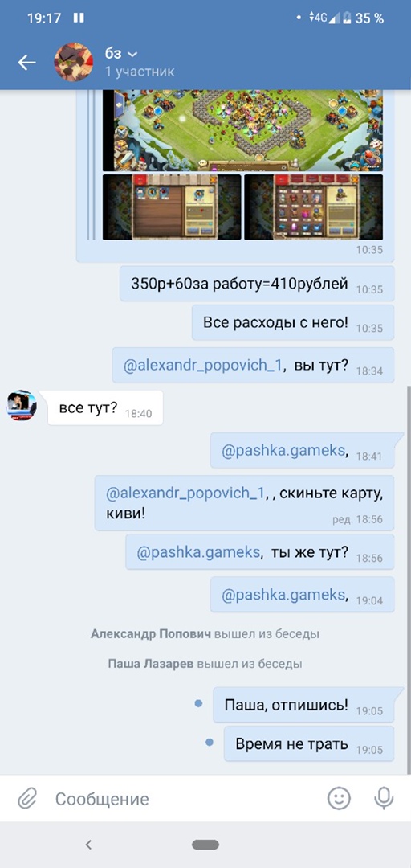Tap @alexandr_popovich_1 mention in вы тут? message
411x868 pixels.
pos(203,366)
